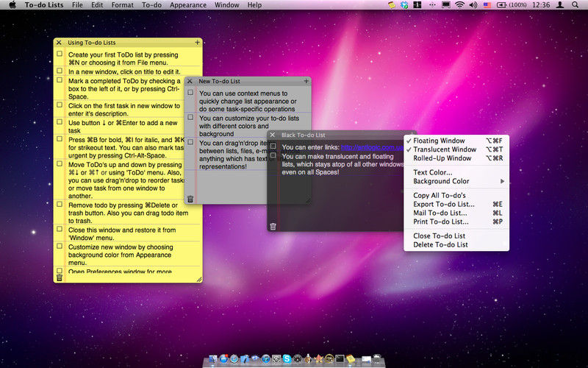588x368 pixels.
Task: Tick the 'In a new window, click on title' checkbox
Action: (60, 71)
